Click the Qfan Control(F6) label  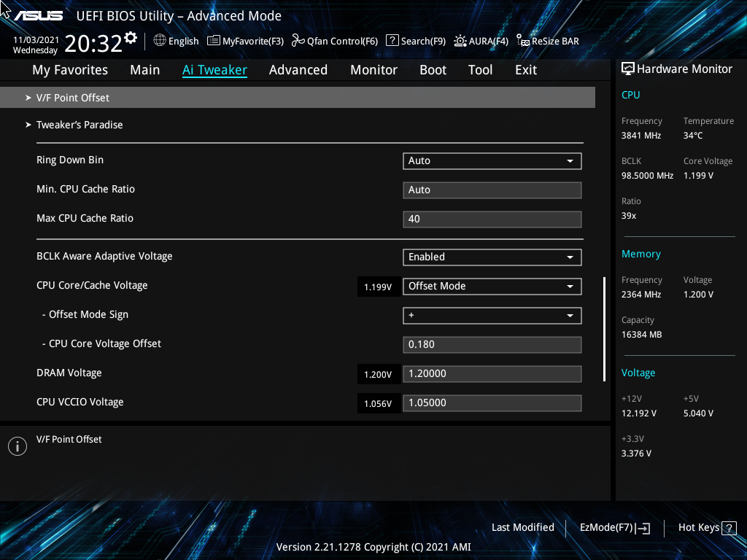pos(342,41)
